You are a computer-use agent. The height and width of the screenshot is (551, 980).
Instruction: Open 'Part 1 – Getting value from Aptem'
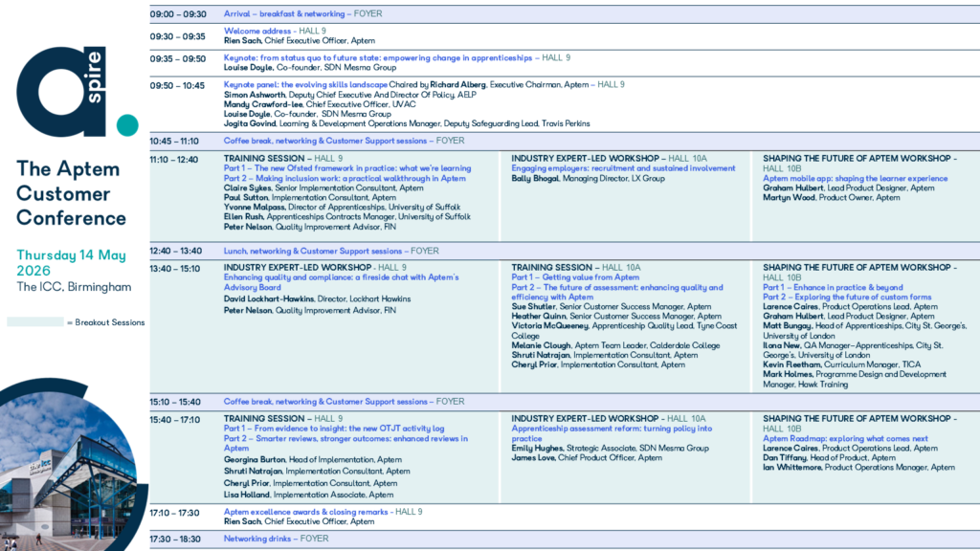tap(575, 276)
